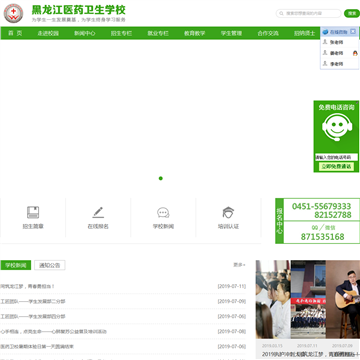Open 合作交流 navigation menu
360x360 pixels.
268,33
